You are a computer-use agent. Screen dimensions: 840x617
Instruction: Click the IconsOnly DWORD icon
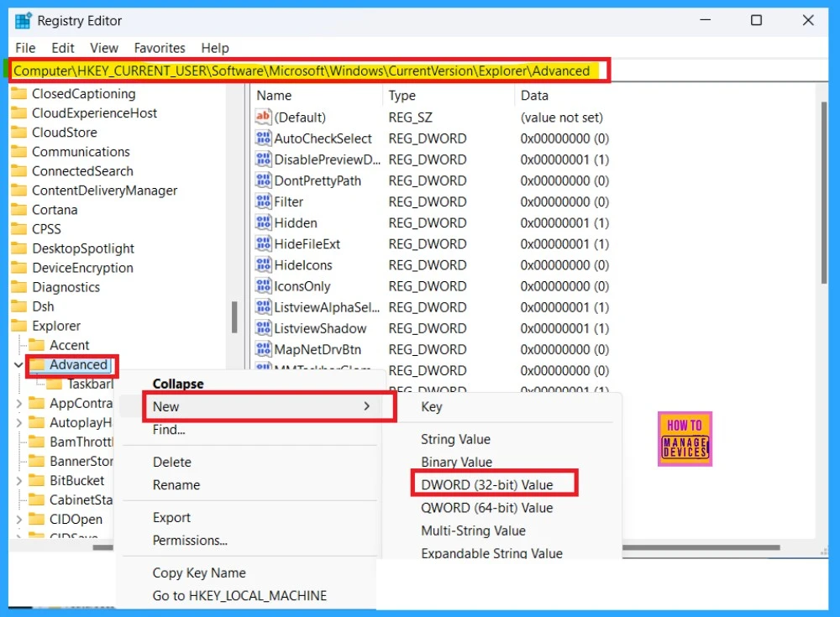click(263, 286)
